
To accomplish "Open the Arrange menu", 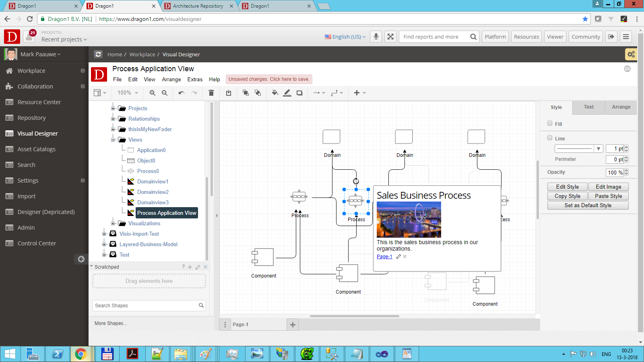I will click(171, 80).
